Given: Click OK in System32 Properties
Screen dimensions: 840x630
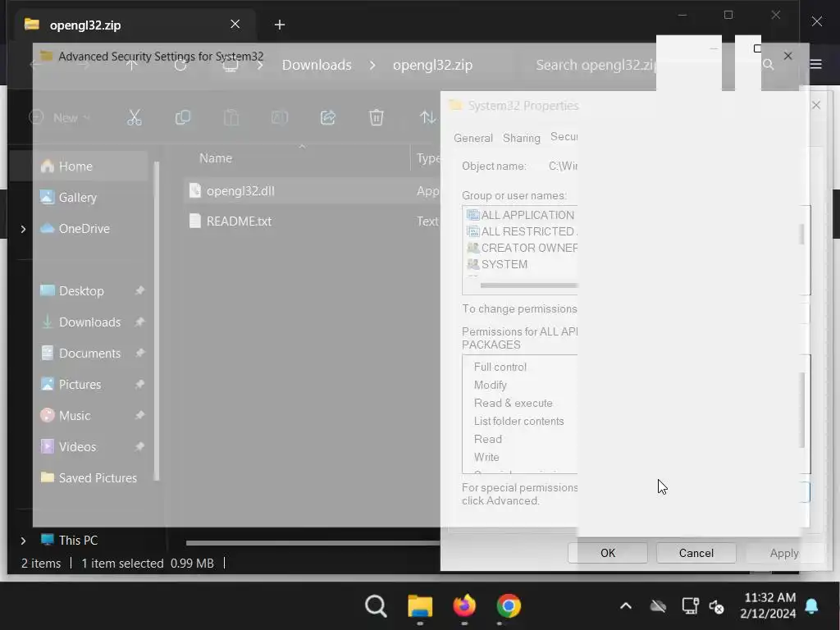Looking at the screenshot, I should (x=608, y=553).
